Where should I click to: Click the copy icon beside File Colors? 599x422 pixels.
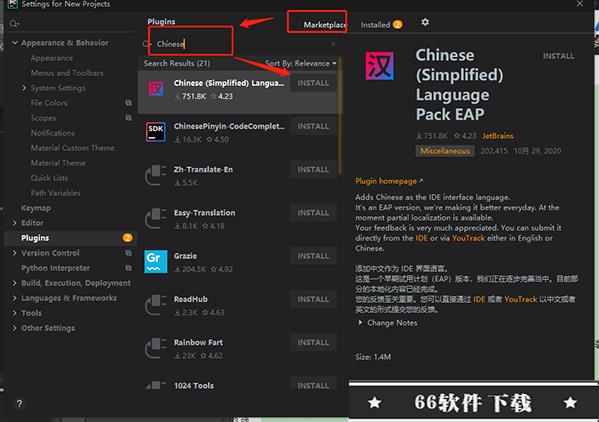(x=128, y=103)
